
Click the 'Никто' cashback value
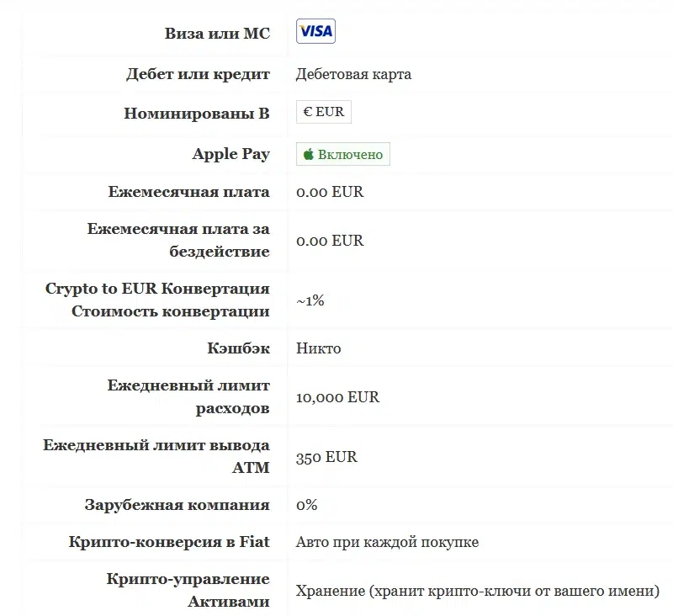tap(319, 348)
